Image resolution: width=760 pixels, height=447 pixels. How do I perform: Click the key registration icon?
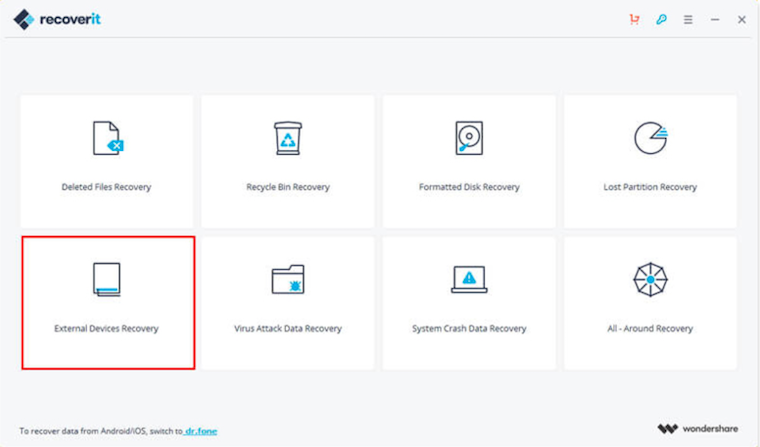tap(661, 19)
